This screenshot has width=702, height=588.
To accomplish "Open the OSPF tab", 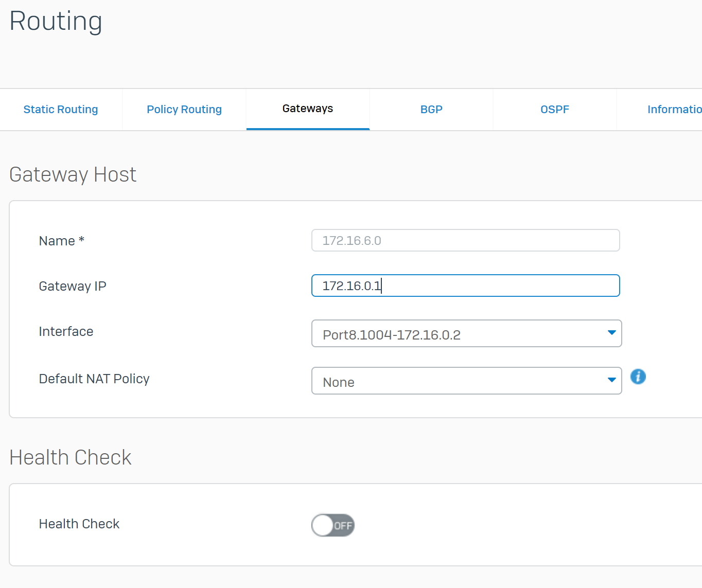I will click(x=555, y=110).
